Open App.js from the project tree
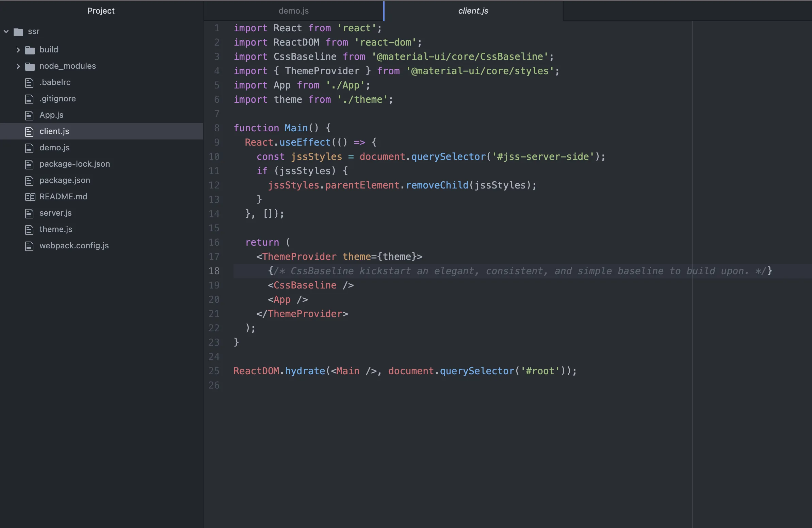The image size is (812, 528). [x=51, y=115]
